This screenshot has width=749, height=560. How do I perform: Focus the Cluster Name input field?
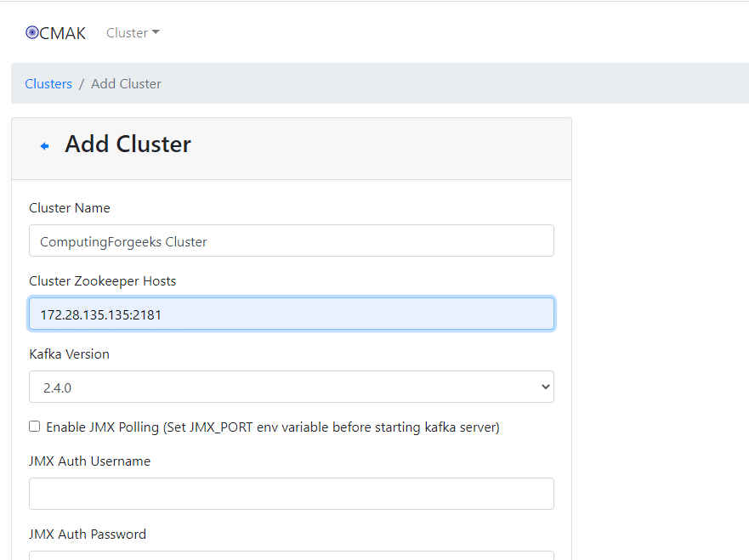(x=292, y=240)
